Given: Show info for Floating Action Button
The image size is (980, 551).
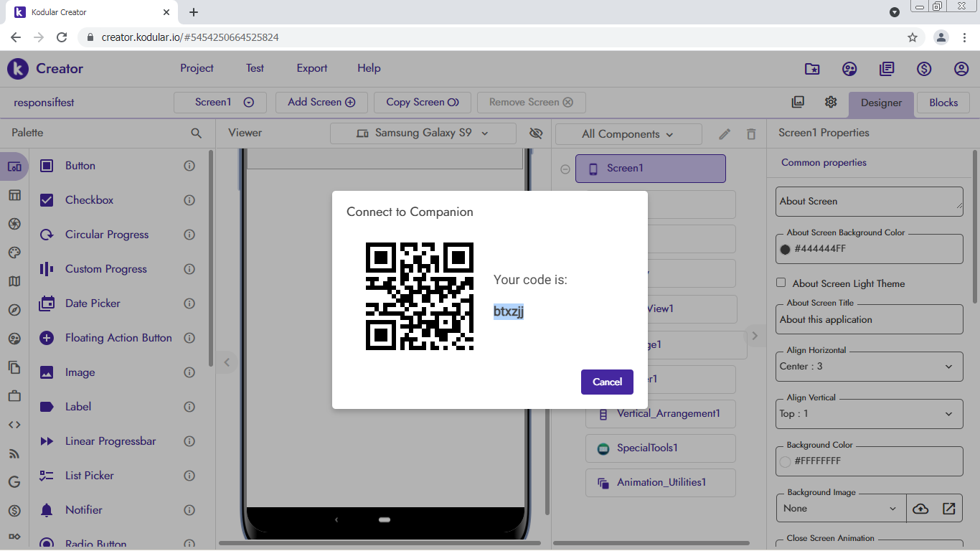Looking at the screenshot, I should [189, 338].
